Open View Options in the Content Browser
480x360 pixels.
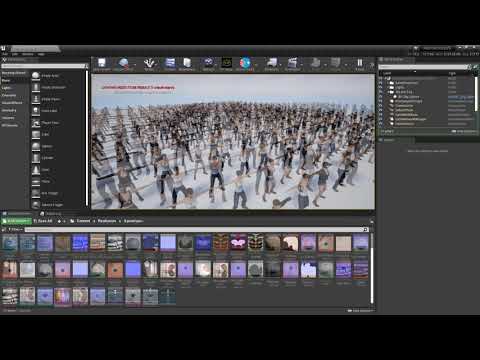[361, 310]
